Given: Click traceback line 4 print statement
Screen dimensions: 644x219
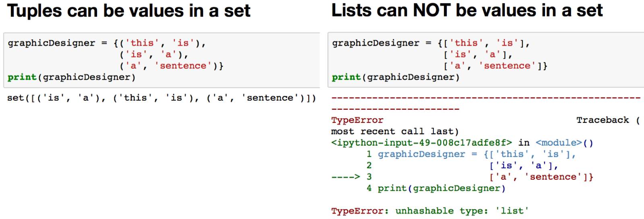Looking at the screenshot, I should [x=441, y=188].
